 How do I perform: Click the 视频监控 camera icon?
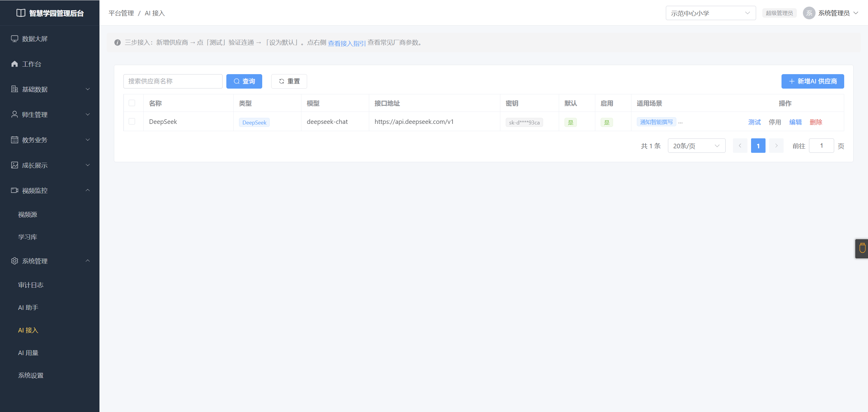14,190
